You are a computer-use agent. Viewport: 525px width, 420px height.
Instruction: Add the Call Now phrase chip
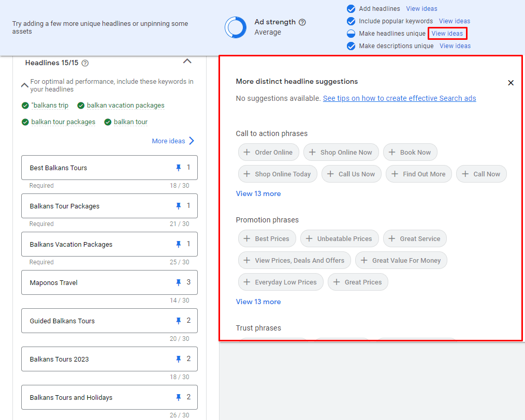(482, 174)
